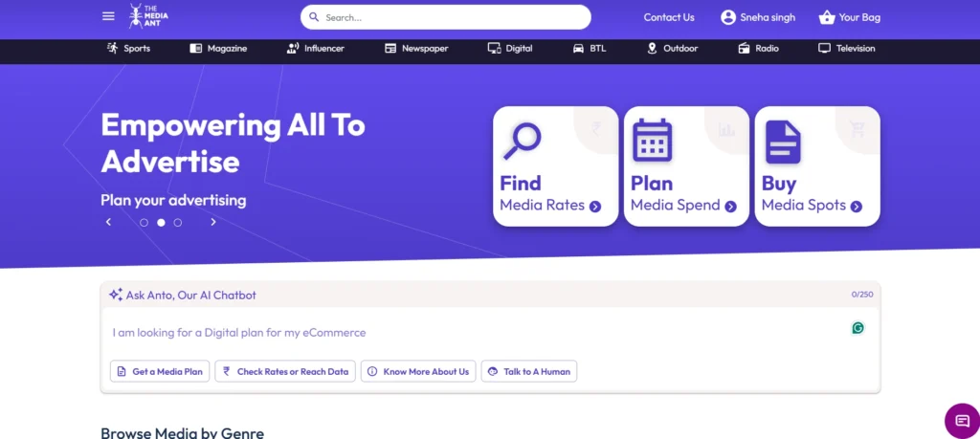The image size is (980, 439).
Task: Click Talk to A Human button
Action: (x=528, y=371)
